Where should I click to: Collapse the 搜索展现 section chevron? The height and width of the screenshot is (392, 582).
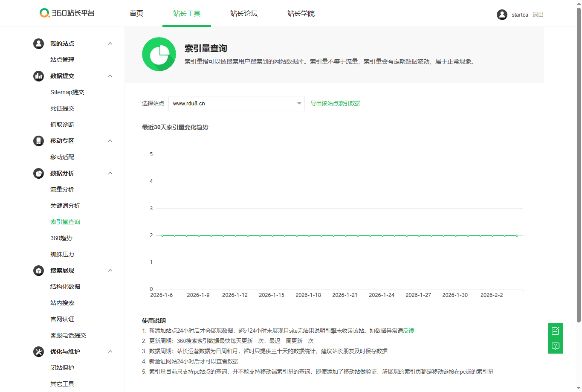click(110, 270)
